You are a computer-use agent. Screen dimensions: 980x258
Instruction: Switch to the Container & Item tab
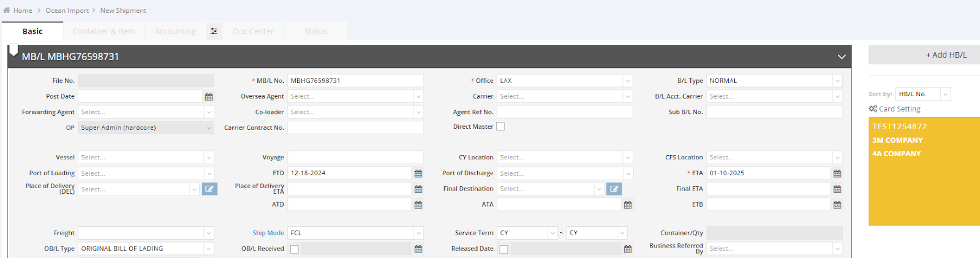pyautogui.click(x=104, y=31)
